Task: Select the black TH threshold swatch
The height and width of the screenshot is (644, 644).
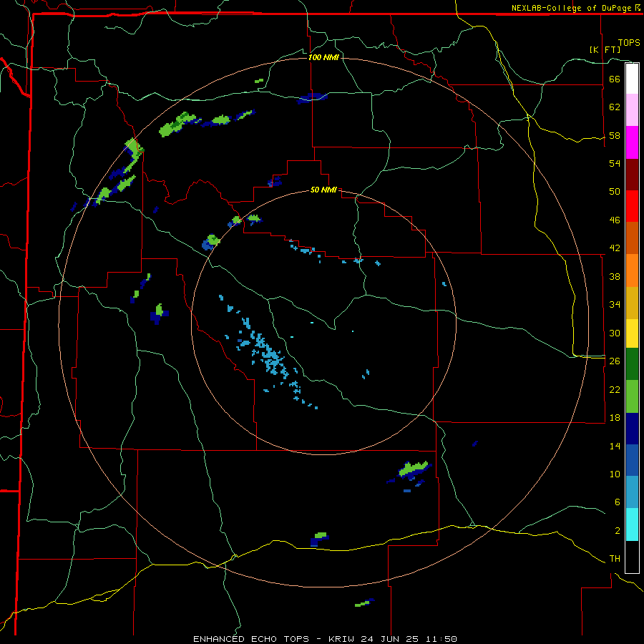Action: tap(632, 557)
